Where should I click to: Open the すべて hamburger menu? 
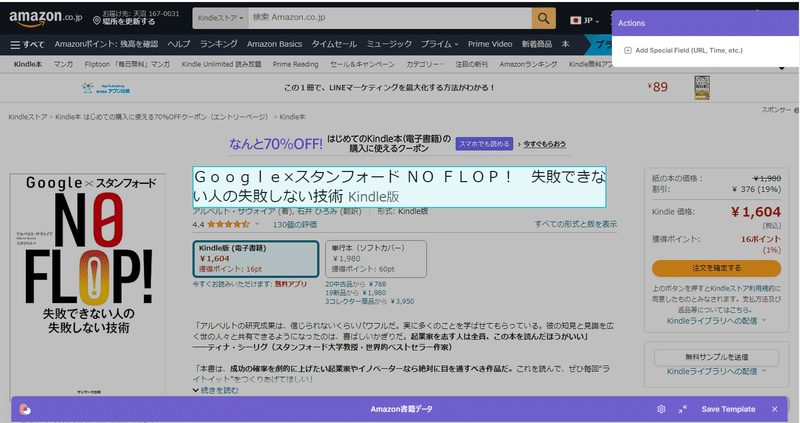point(28,44)
